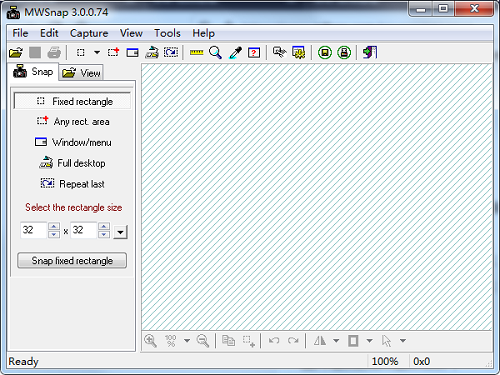Maximize the MWSnap window
The image size is (500, 375).
[x=443, y=9]
